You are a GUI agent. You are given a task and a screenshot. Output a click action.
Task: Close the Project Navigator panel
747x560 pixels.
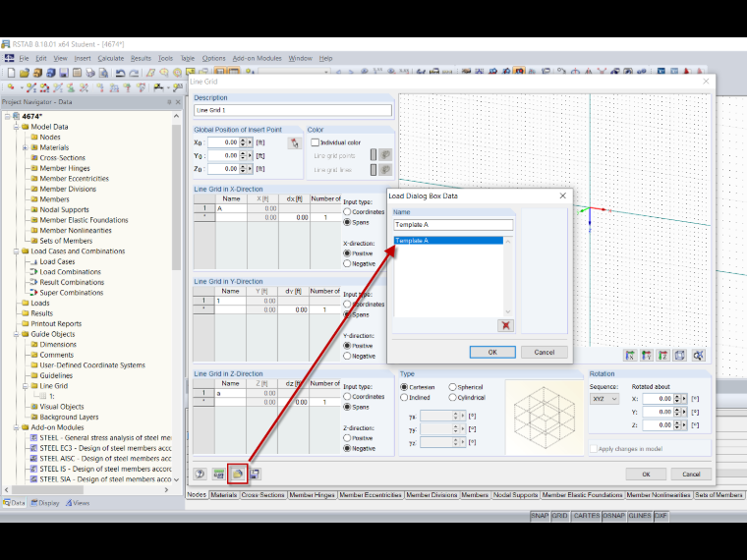(x=178, y=102)
